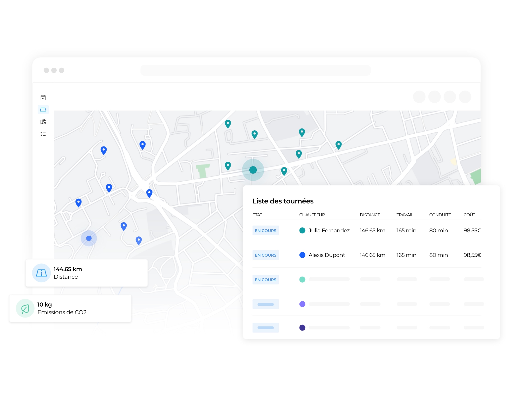Click the "Emissions de CO2" label

pyautogui.click(x=62, y=312)
